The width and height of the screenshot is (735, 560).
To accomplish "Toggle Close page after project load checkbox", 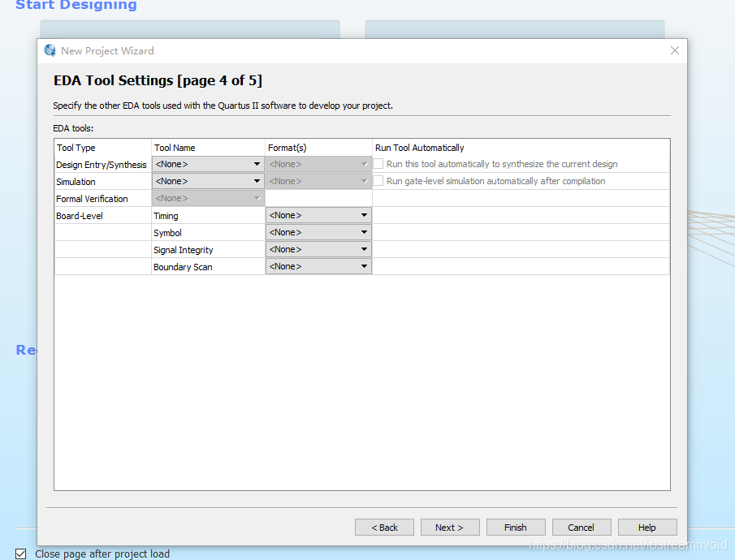I will point(20,554).
